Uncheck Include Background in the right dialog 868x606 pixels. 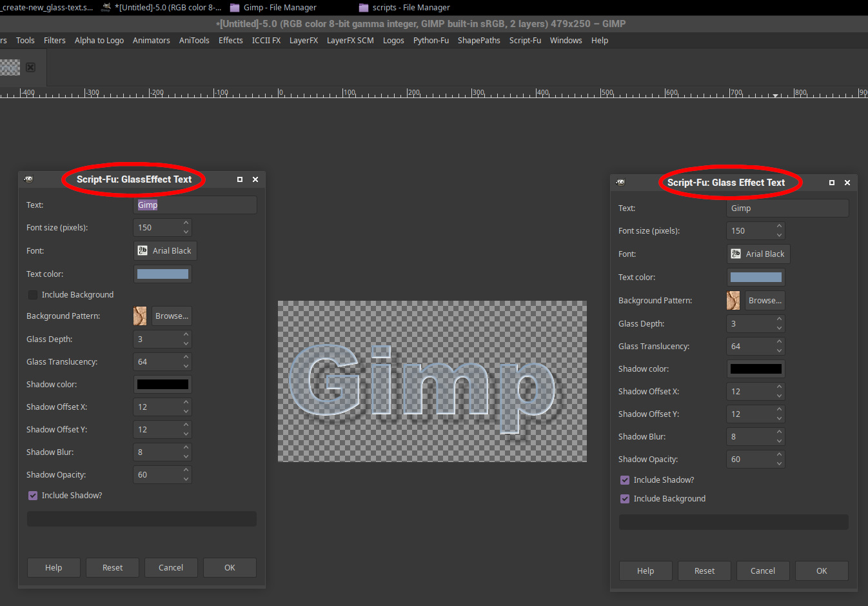click(625, 499)
